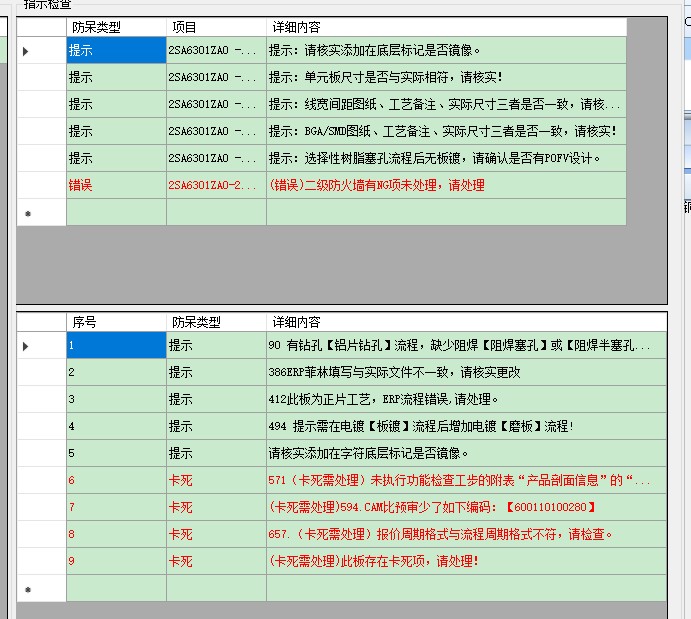
Task: Click project cell in POFV设计 row
Action: point(216,158)
